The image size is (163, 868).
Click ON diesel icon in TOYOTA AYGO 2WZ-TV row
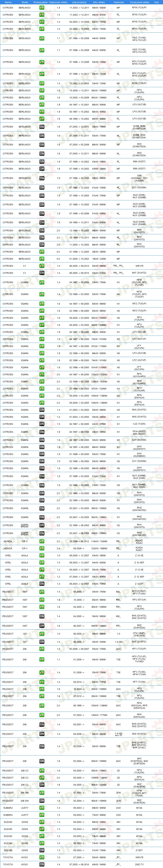(x=42, y=864)
